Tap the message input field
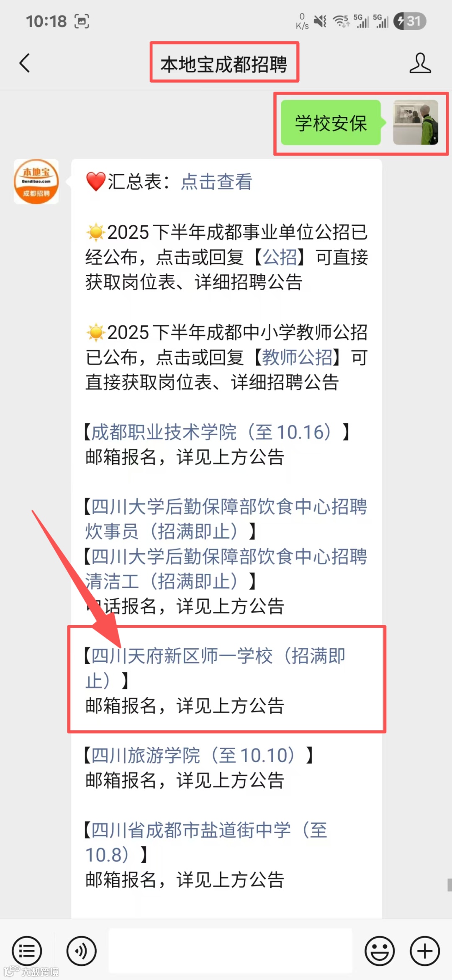 230,951
